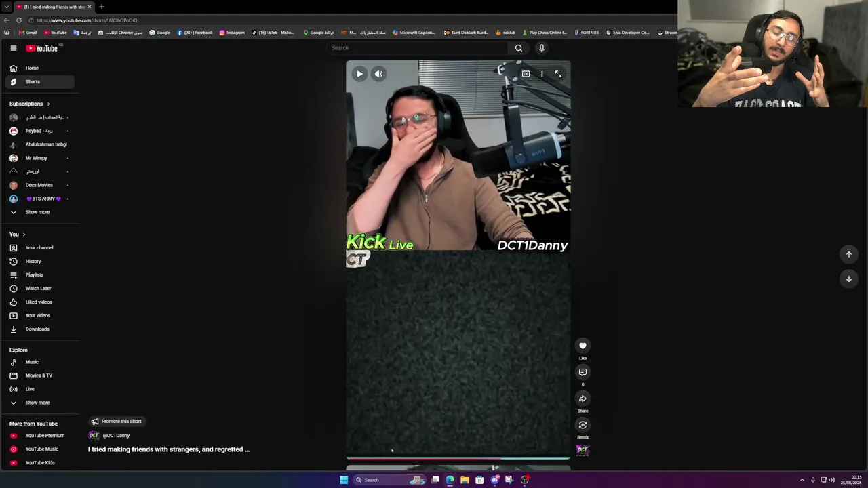Open YouTube Kids
Image resolution: width=868 pixels, height=488 pixels.
pyautogui.click(x=40, y=463)
